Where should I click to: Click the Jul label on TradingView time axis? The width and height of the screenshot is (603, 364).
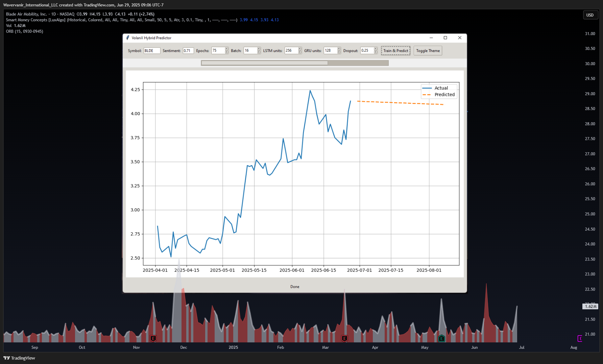click(x=522, y=347)
